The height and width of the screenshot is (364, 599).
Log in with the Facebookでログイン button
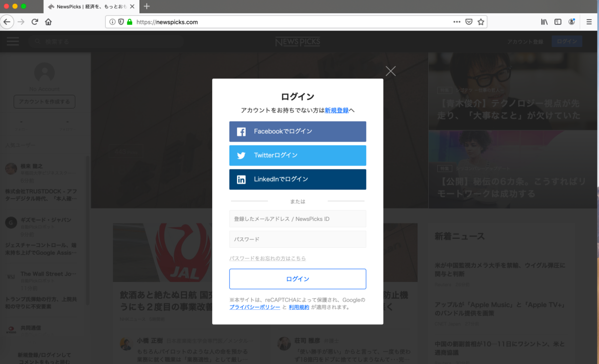(298, 132)
